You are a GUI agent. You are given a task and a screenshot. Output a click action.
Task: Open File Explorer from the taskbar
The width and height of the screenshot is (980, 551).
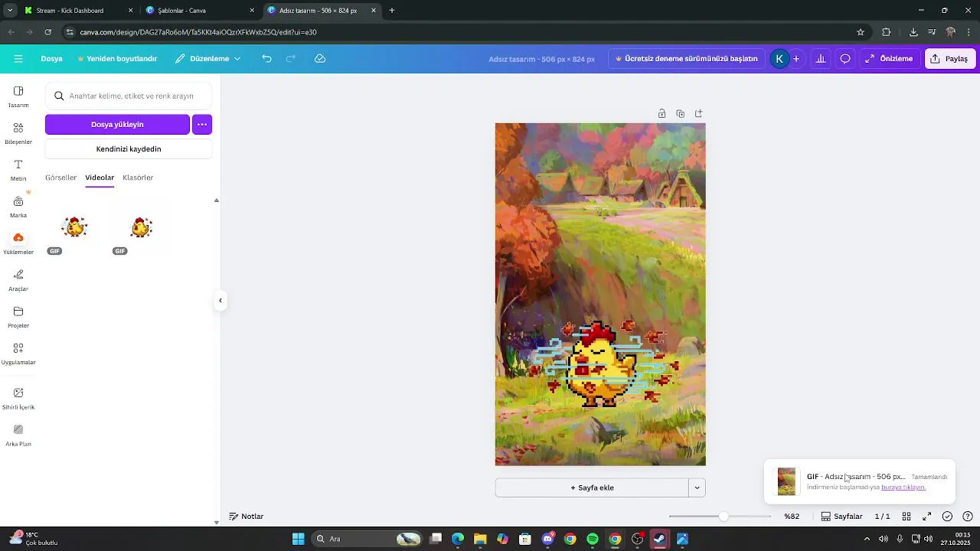click(480, 539)
